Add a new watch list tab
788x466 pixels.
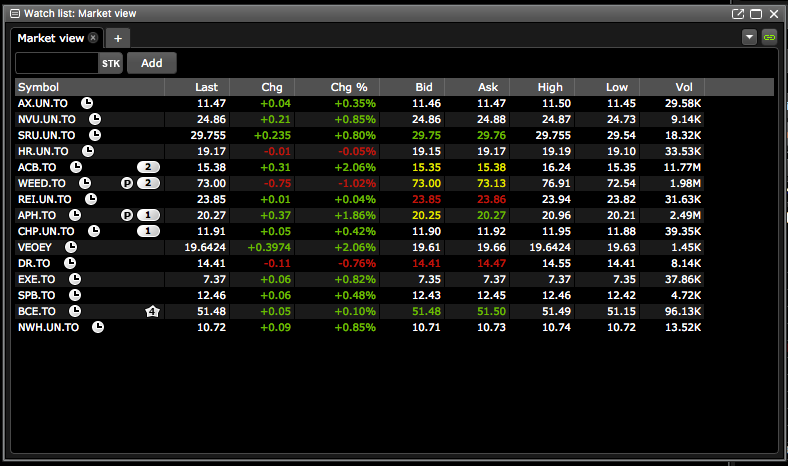118,38
